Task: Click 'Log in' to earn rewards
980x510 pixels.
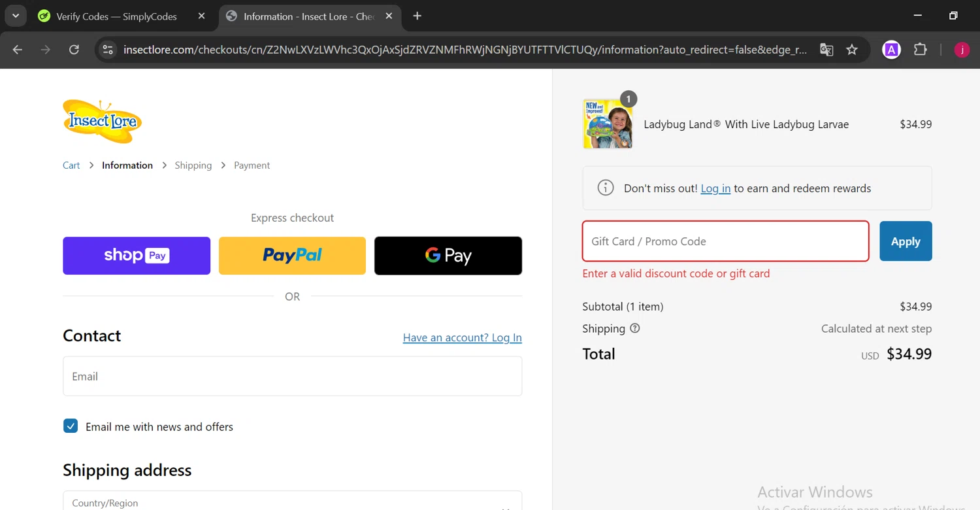Action: [x=715, y=188]
